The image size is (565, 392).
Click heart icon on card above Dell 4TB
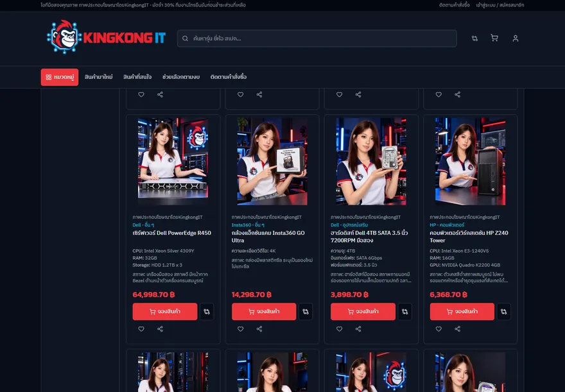339,94
